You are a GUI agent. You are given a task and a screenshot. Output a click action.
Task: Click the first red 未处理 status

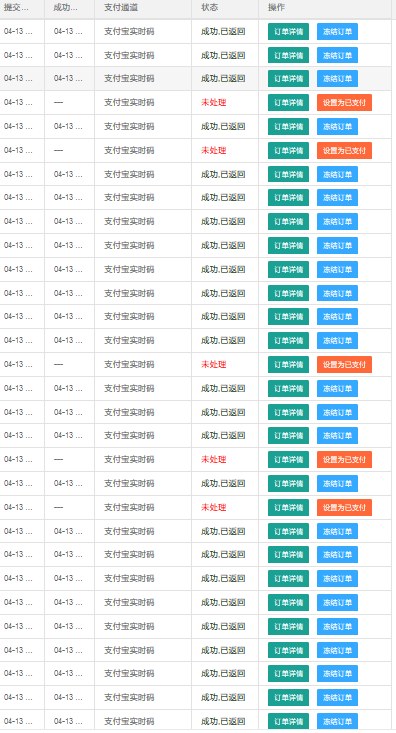pos(214,102)
